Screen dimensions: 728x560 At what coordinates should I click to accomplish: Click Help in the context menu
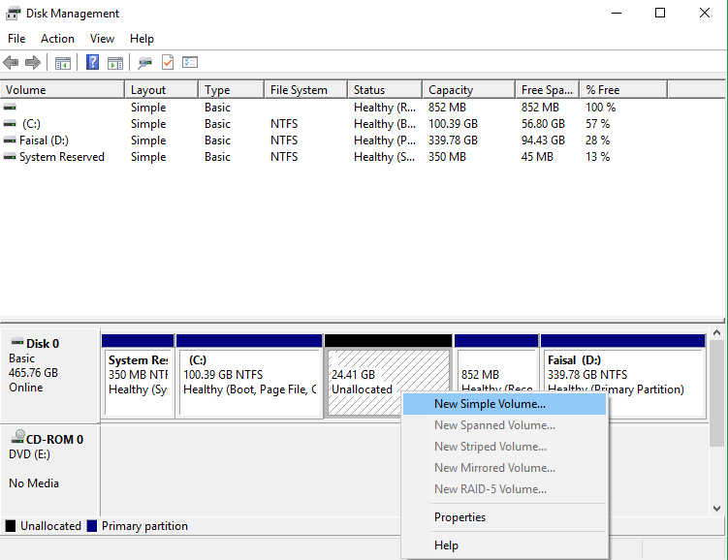[x=446, y=545]
